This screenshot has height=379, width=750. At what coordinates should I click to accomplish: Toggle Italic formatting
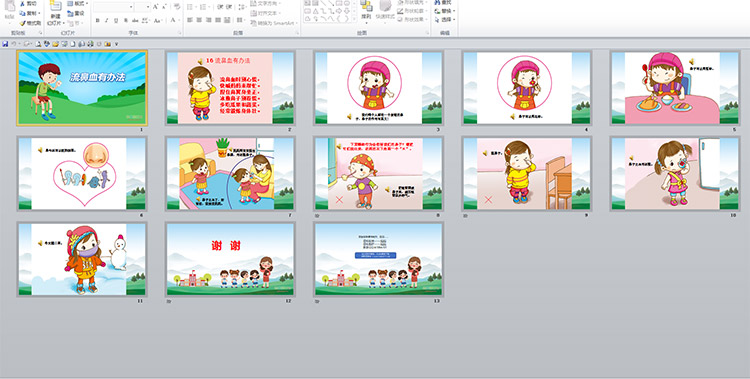point(107,21)
